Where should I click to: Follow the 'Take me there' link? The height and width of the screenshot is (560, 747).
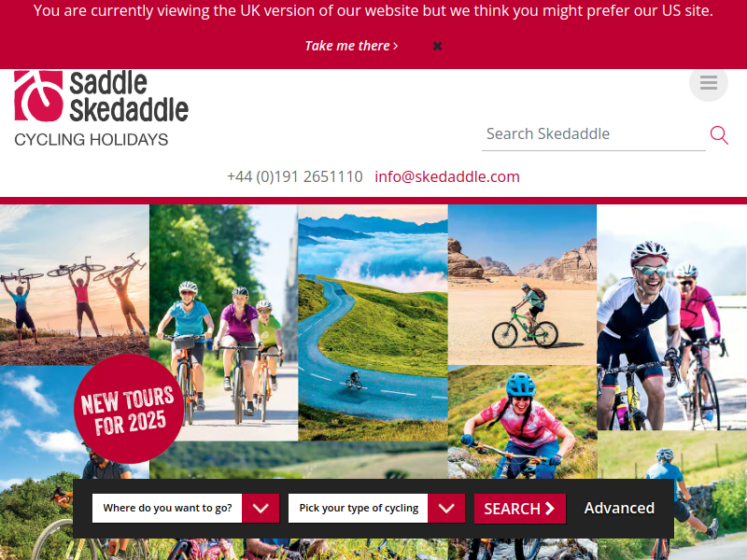(x=351, y=46)
